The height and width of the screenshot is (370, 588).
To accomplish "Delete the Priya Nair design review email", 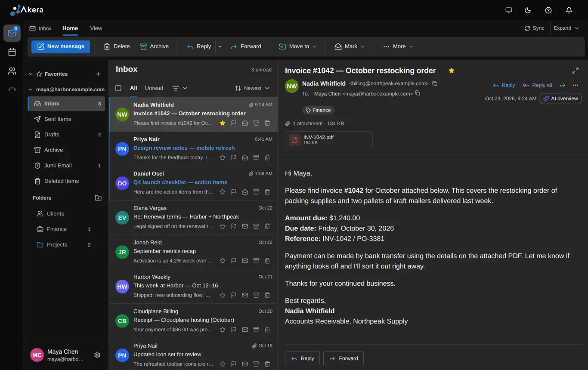I will pyautogui.click(x=267, y=157).
